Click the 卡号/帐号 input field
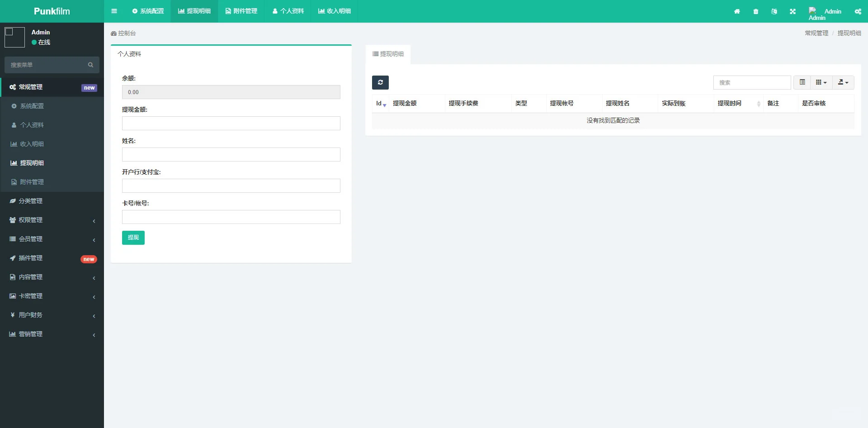868x428 pixels. [231, 217]
